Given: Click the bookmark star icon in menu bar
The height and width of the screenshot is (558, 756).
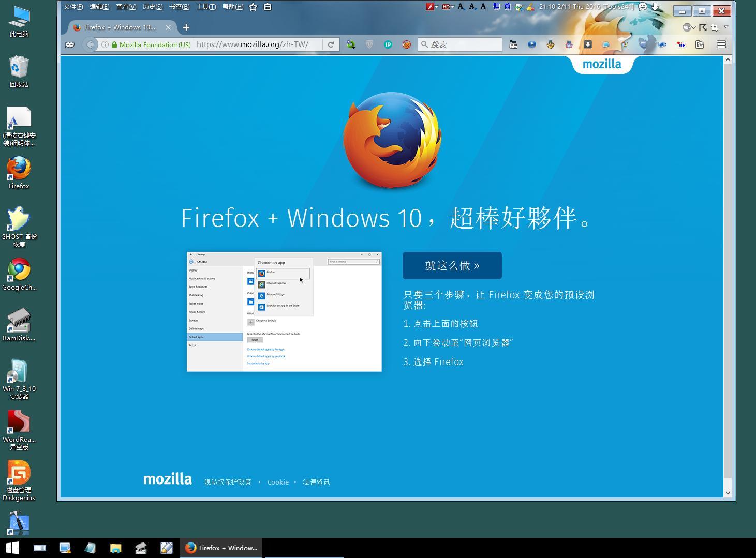Looking at the screenshot, I should pos(253,7).
